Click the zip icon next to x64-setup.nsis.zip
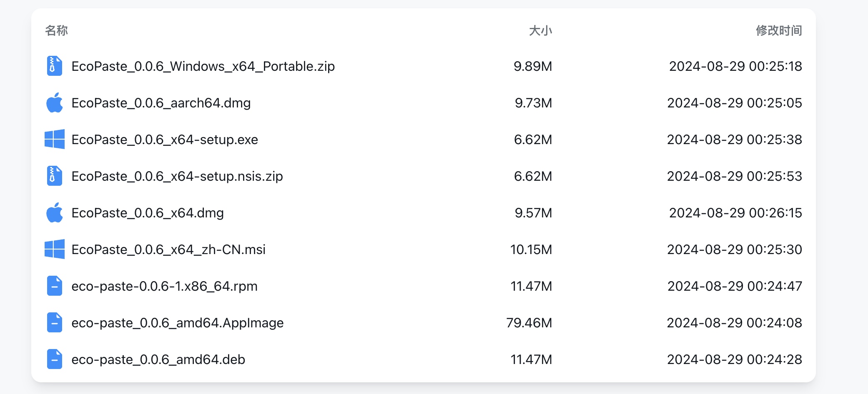 point(54,176)
